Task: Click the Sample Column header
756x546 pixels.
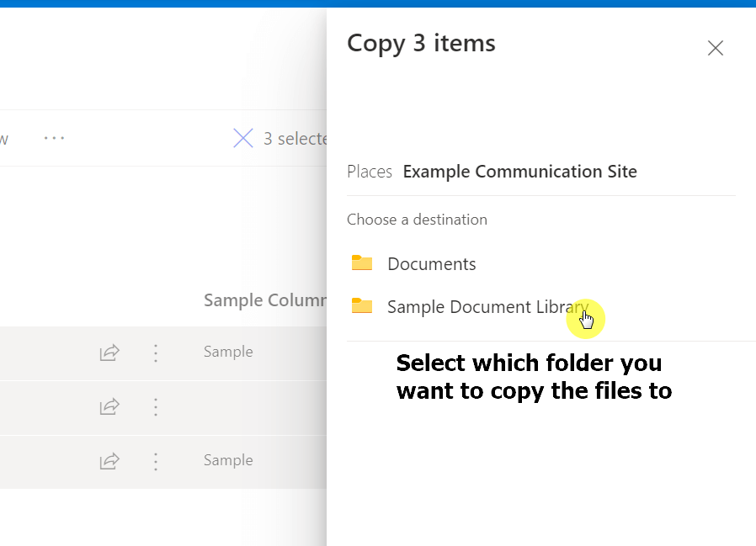Action: (x=265, y=300)
